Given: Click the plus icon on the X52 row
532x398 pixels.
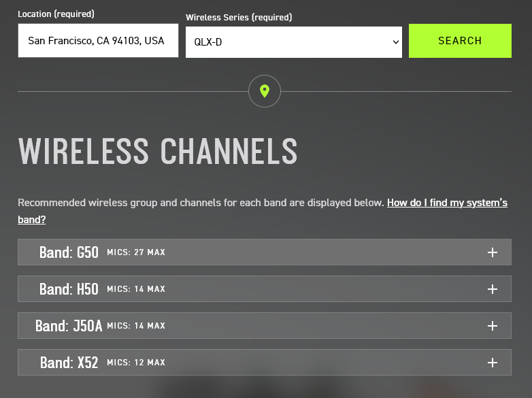Looking at the screenshot, I should 493,363.
